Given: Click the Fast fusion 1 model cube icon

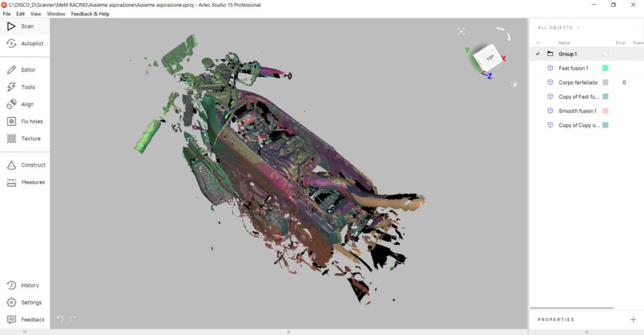Looking at the screenshot, I should 550,68.
